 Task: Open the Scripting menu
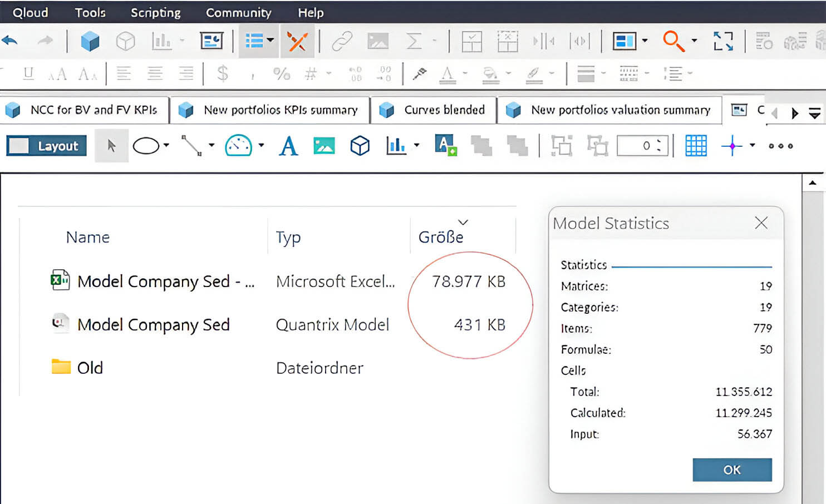point(155,12)
